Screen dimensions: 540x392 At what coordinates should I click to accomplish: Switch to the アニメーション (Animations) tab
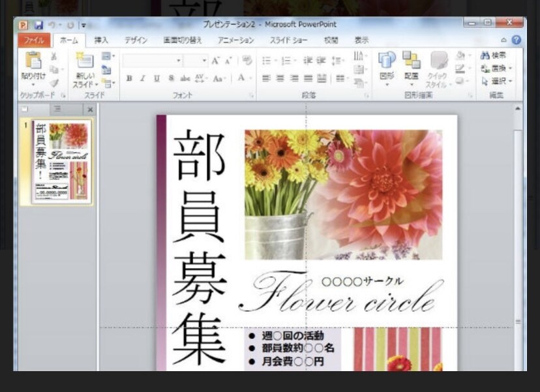236,40
